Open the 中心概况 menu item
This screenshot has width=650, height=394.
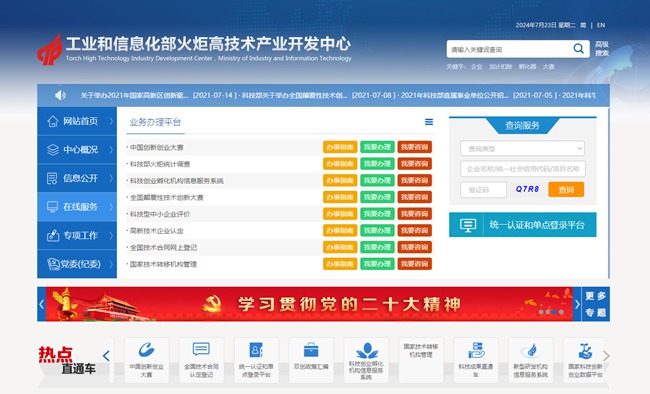pos(77,150)
